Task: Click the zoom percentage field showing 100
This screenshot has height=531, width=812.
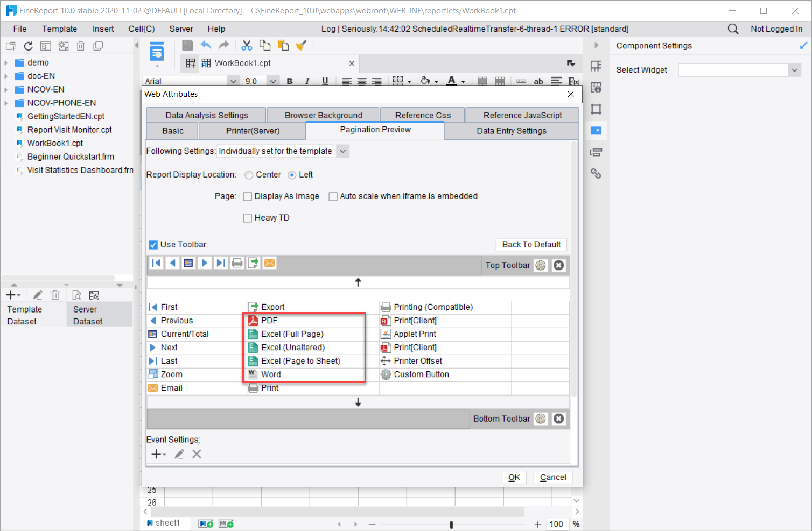Action: pos(556,524)
